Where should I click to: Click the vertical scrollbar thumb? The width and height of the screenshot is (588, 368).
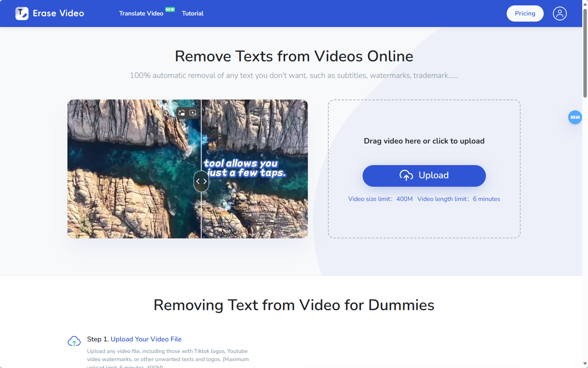click(585, 53)
